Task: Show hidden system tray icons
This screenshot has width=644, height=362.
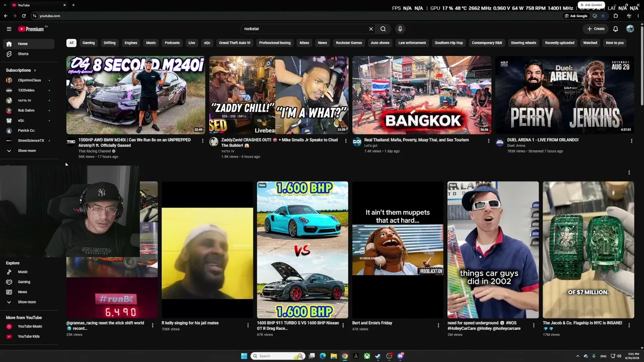Action: [x=578, y=356]
